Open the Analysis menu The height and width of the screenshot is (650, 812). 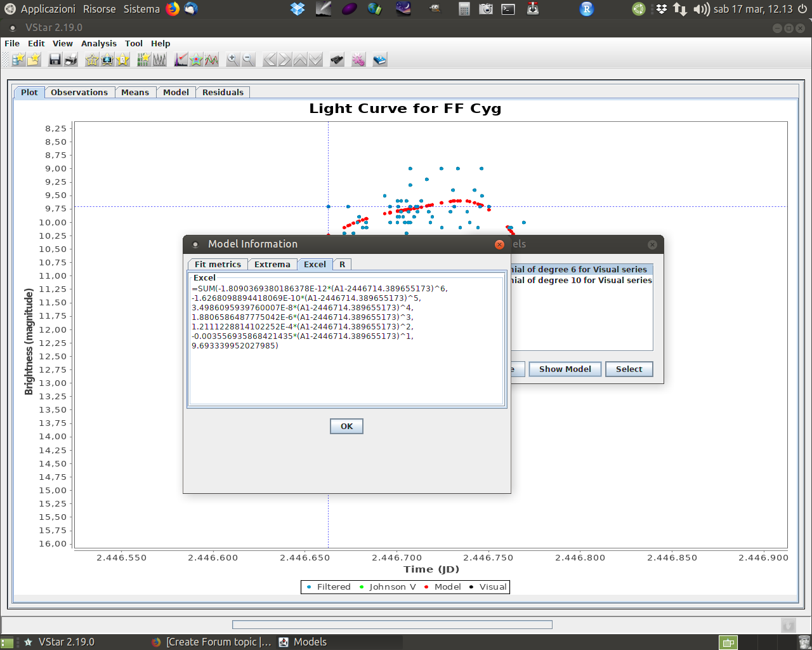coord(98,43)
